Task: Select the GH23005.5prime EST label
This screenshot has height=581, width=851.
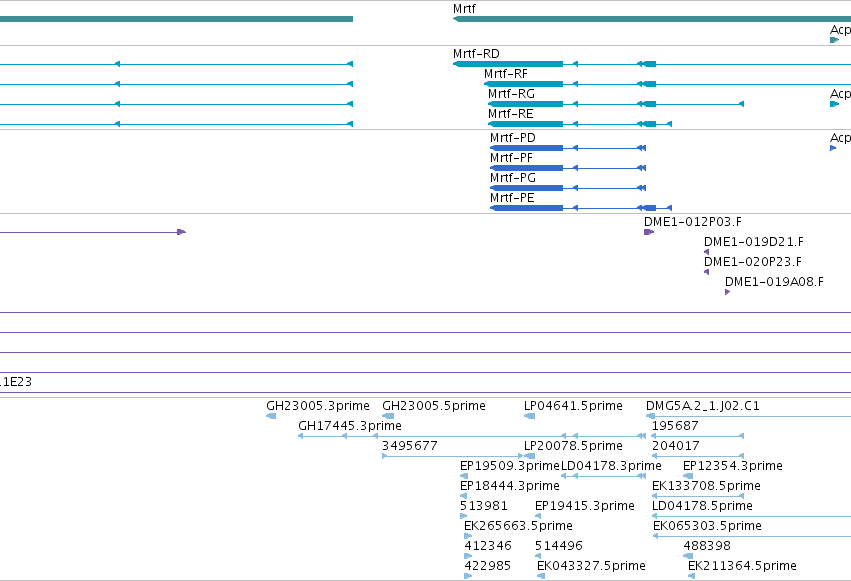Action: tap(434, 406)
